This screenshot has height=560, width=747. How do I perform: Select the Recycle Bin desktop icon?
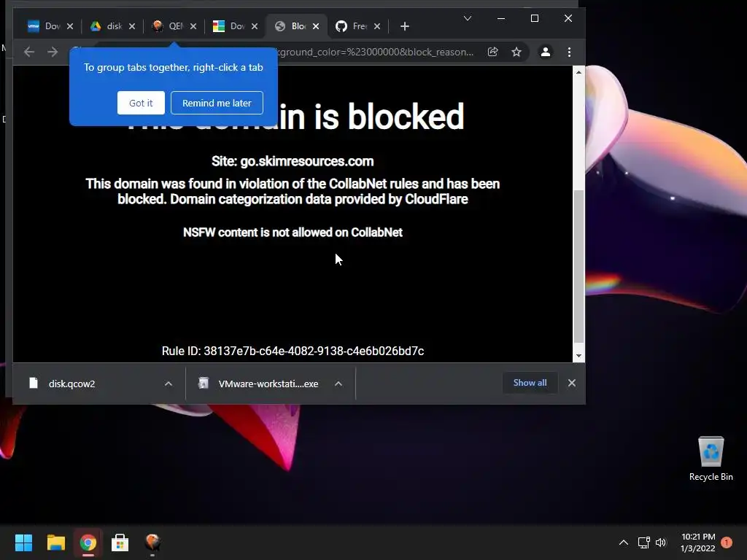pyautogui.click(x=711, y=459)
